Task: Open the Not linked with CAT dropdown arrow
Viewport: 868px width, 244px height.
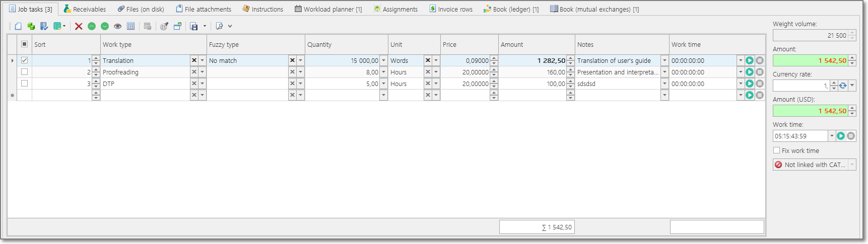Action: coord(852,165)
